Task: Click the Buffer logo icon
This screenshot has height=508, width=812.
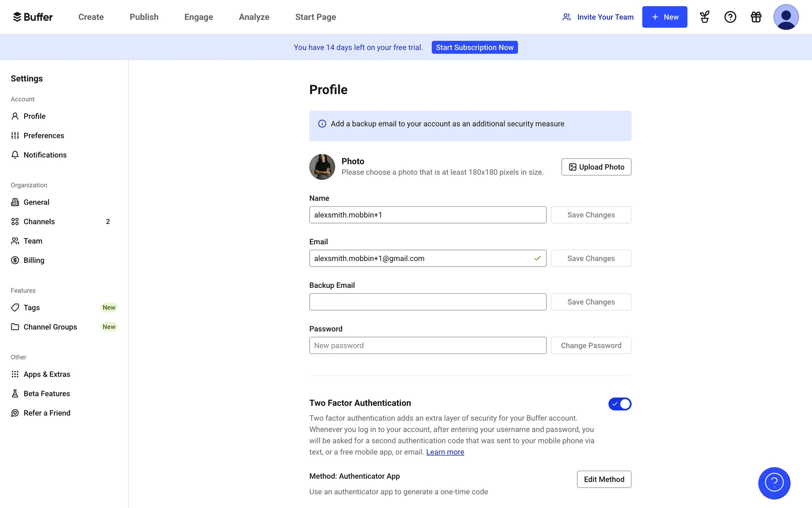Action: [17, 17]
